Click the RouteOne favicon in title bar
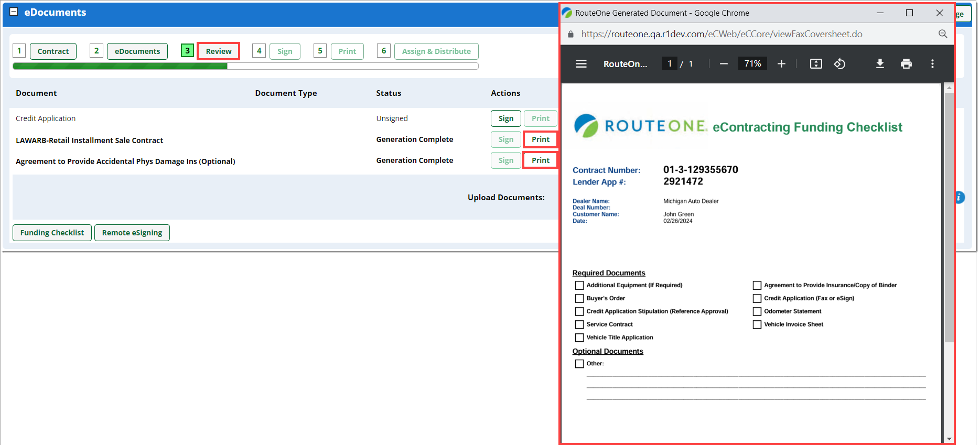The width and height of the screenshot is (980, 445). (x=567, y=13)
